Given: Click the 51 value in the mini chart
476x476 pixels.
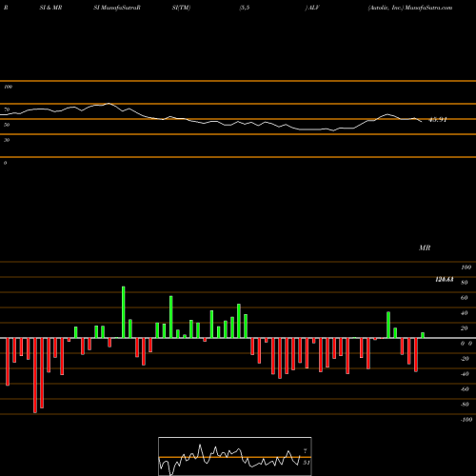Looking at the screenshot, I should [307, 463].
